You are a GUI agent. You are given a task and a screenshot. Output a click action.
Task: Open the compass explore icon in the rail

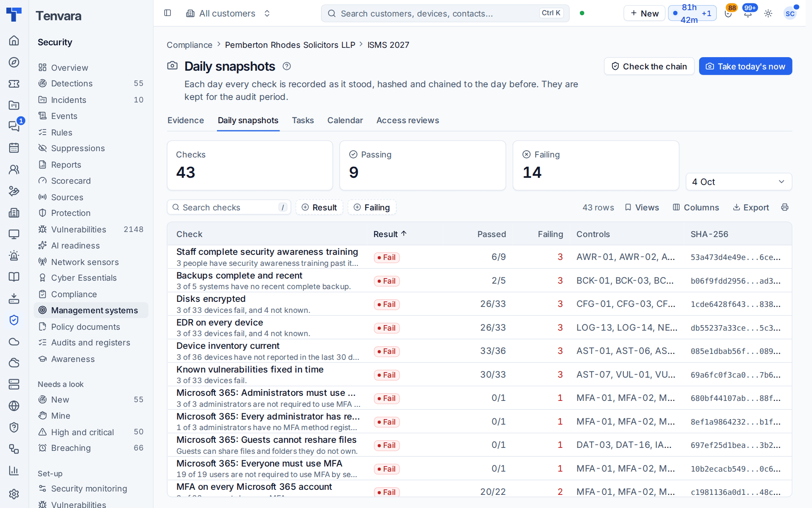(14, 62)
